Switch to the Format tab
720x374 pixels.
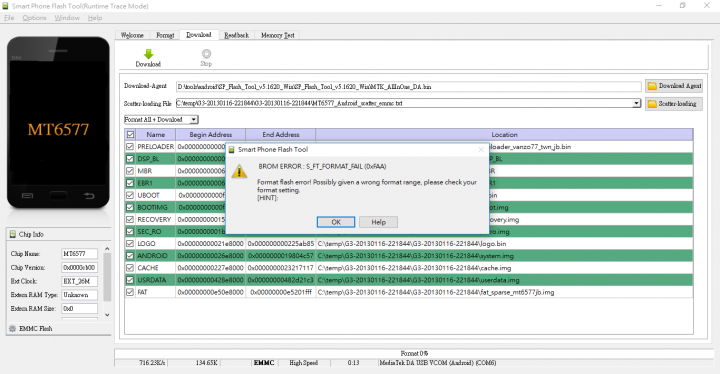click(165, 35)
